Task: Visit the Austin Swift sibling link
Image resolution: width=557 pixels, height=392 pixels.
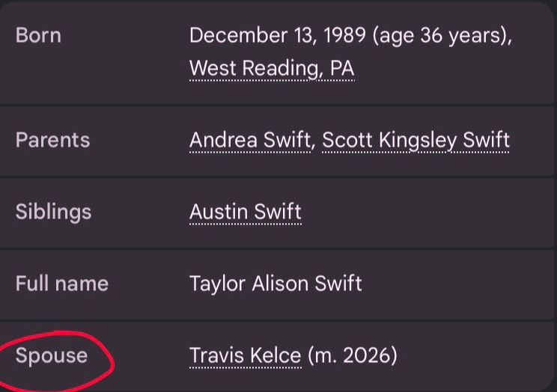Action: click(246, 212)
